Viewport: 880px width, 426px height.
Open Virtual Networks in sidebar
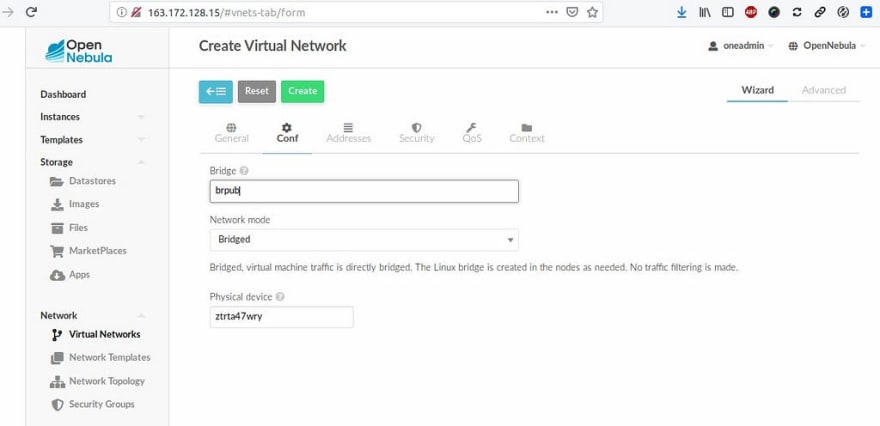click(104, 335)
